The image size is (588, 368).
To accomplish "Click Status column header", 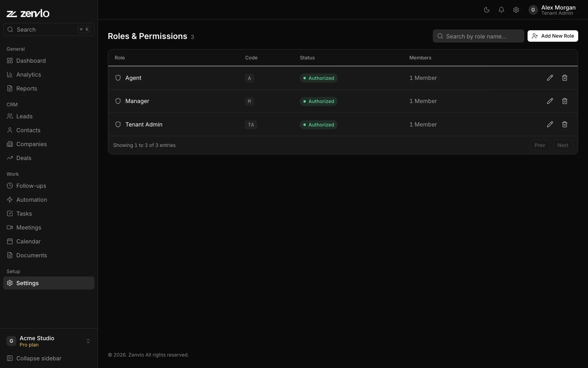I will pos(307,58).
